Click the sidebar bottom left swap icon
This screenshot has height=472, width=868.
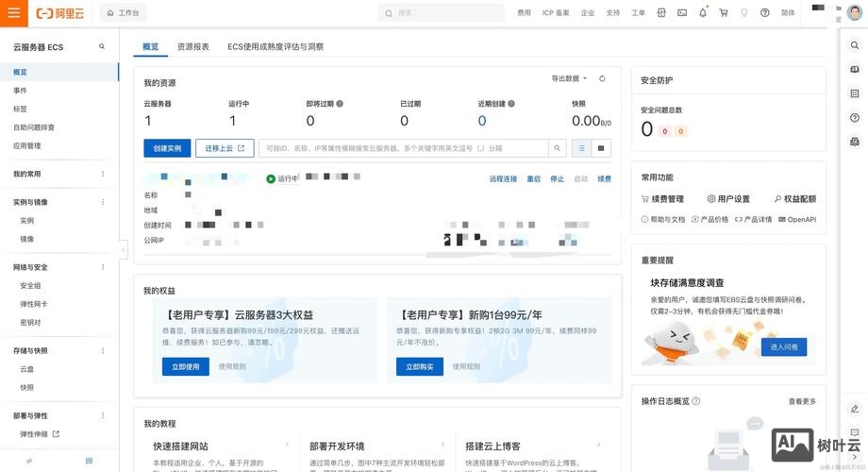coord(29,461)
